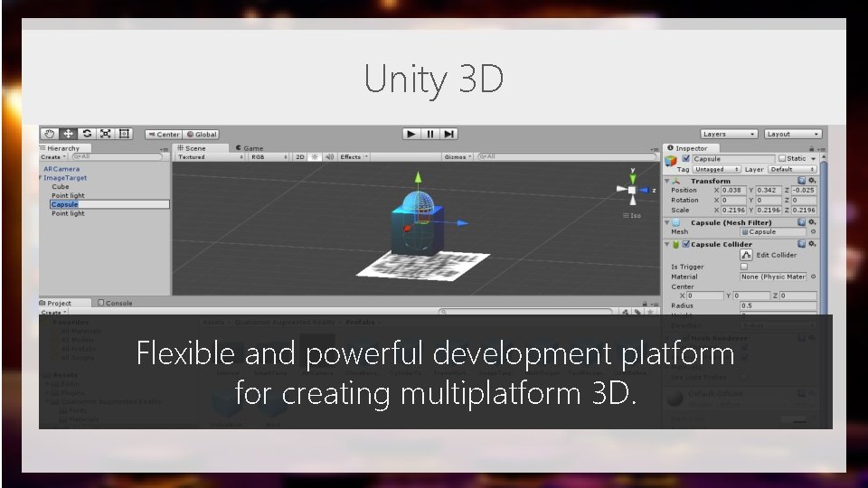Image resolution: width=868 pixels, height=488 pixels.
Task: Click the blue Z-axis cone on scene gizmo
Action: (643, 191)
